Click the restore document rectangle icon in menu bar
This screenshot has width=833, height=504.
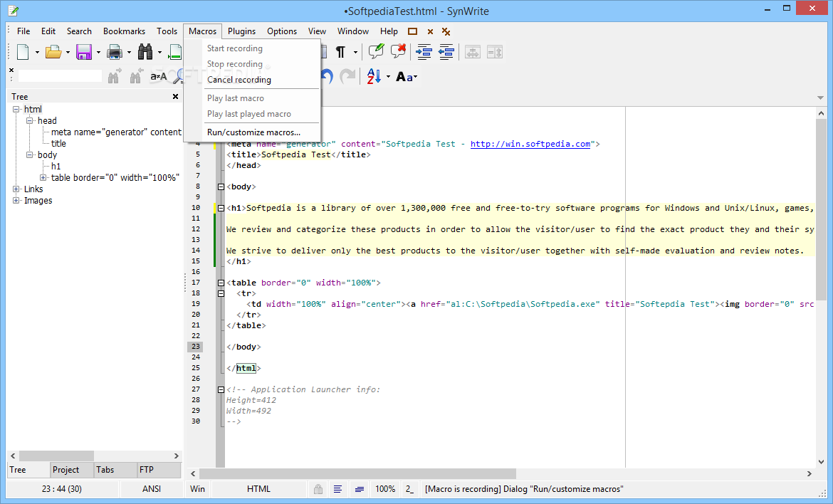tap(413, 31)
